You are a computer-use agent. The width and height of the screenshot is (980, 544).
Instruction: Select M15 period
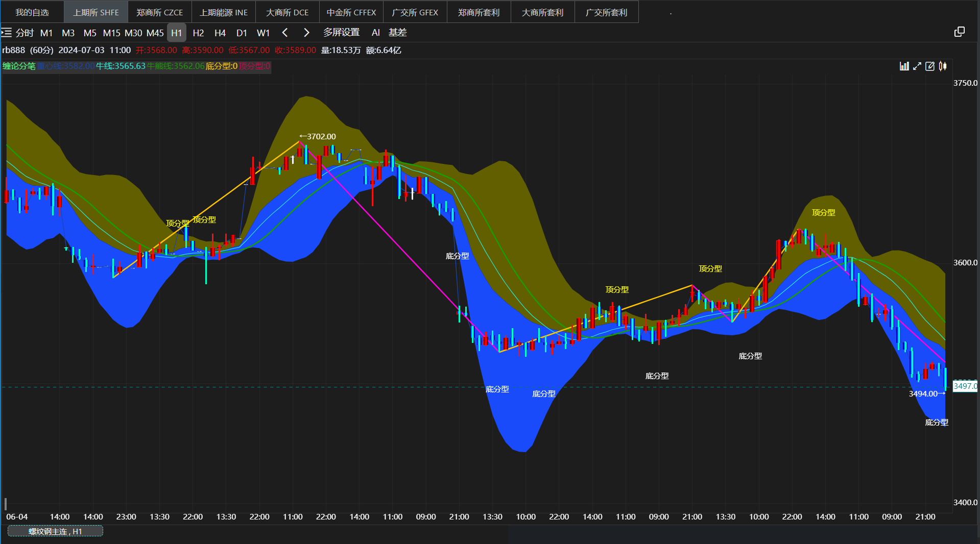[111, 33]
